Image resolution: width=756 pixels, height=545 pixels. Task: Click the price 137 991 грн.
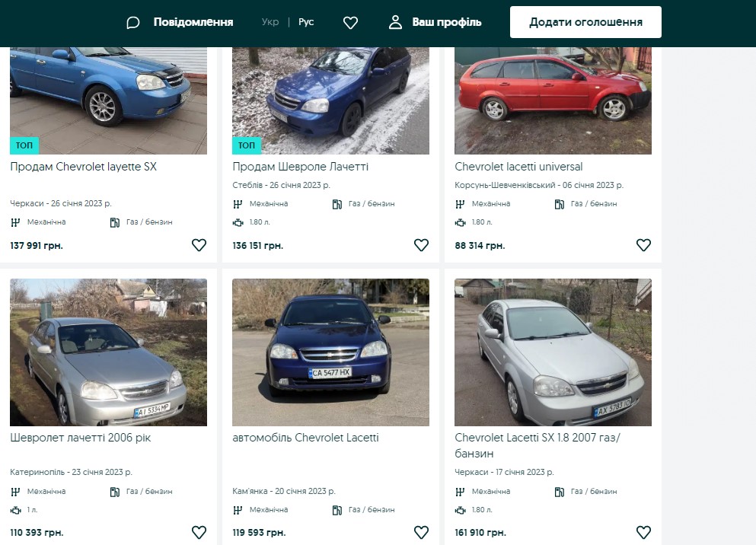click(x=37, y=246)
